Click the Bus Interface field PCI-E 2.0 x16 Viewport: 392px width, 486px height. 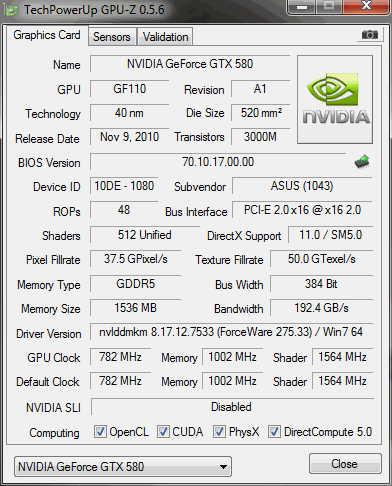click(302, 210)
